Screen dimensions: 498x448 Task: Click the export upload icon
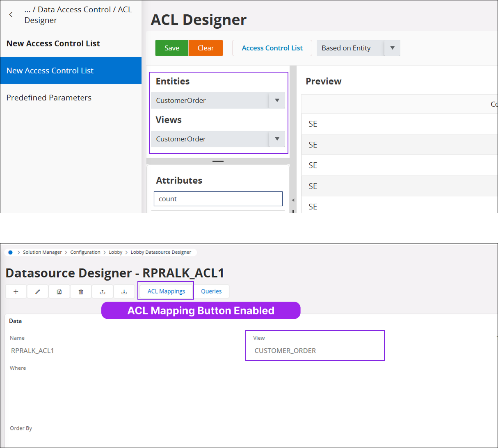pyautogui.click(x=103, y=292)
